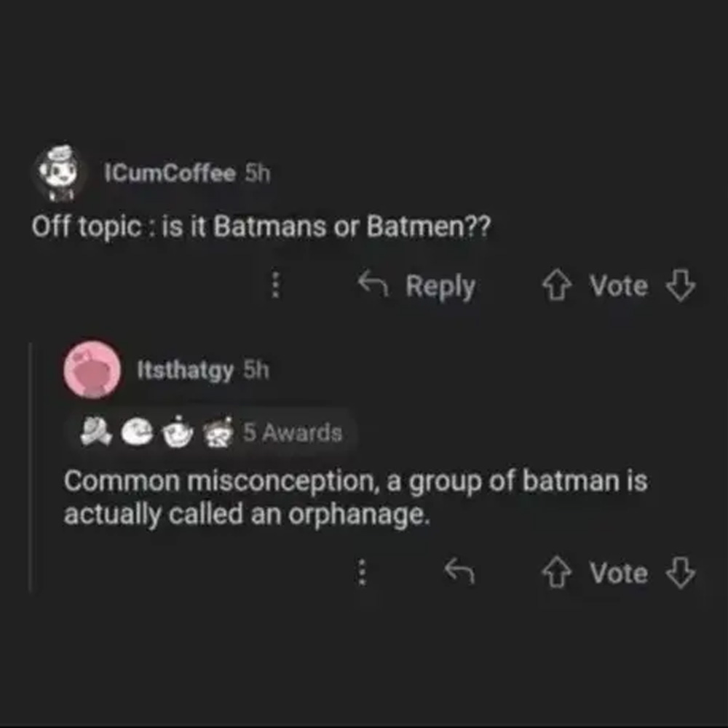Downvote ICumCoffee's Batmans or Batmen comment
The width and height of the screenshot is (728, 728).
tap(681, 286)
